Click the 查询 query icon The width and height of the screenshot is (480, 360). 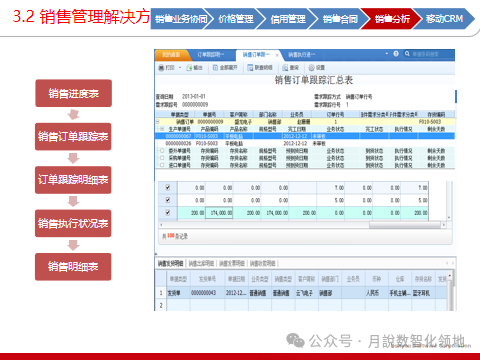(285, 68)
